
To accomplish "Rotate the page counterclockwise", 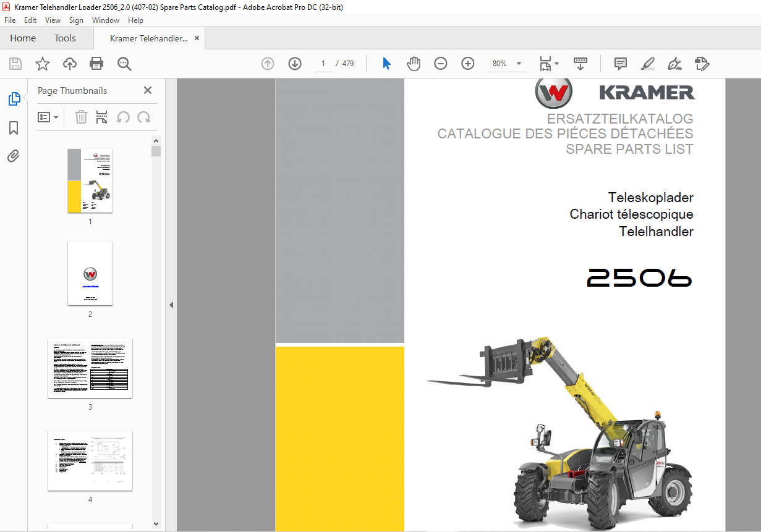I will [x=123, y=117].
